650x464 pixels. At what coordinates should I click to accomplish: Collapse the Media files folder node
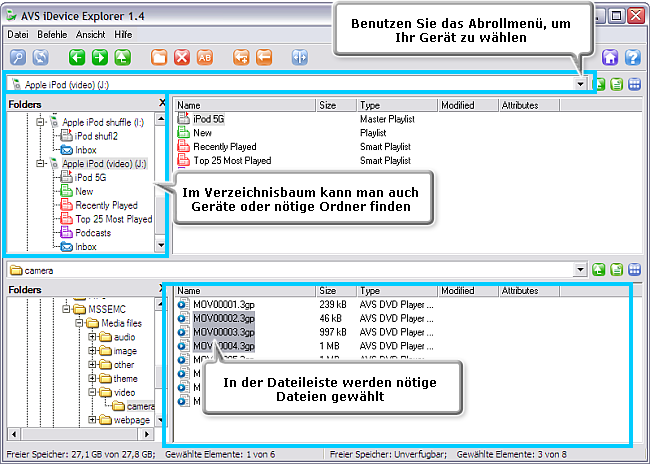coord(79,323)
